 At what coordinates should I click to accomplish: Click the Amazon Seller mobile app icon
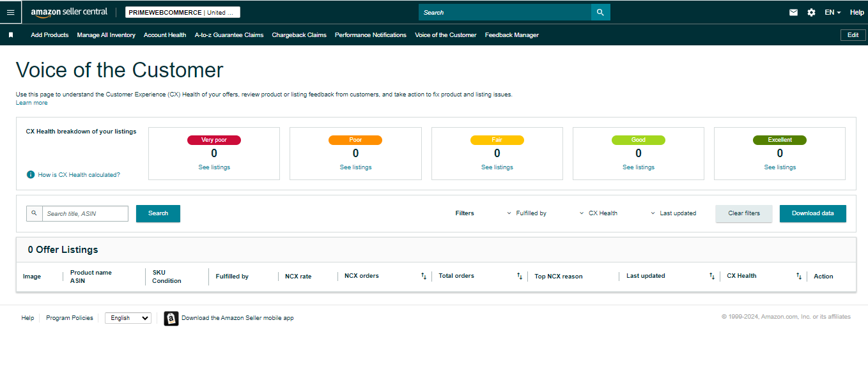point(171,318)
